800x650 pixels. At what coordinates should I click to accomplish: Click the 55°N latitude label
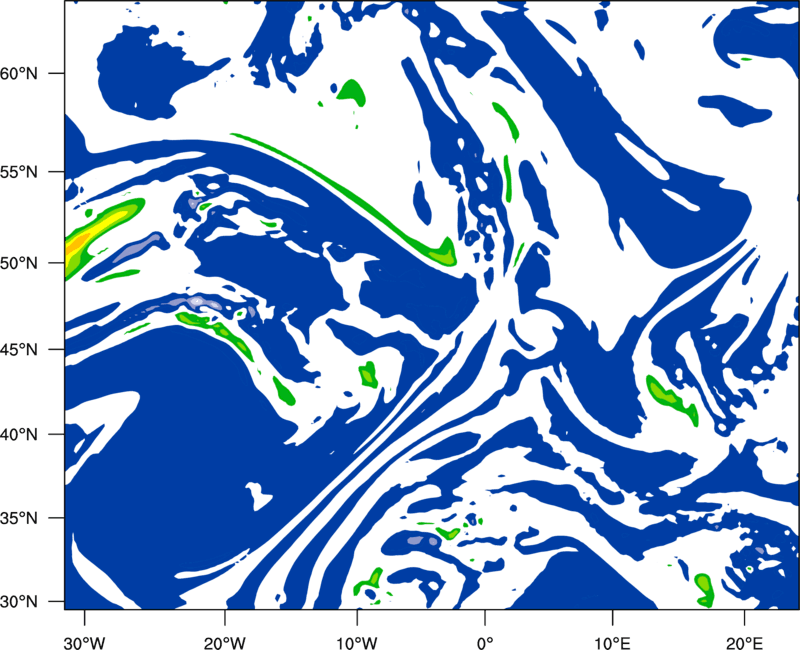(19, 172)
